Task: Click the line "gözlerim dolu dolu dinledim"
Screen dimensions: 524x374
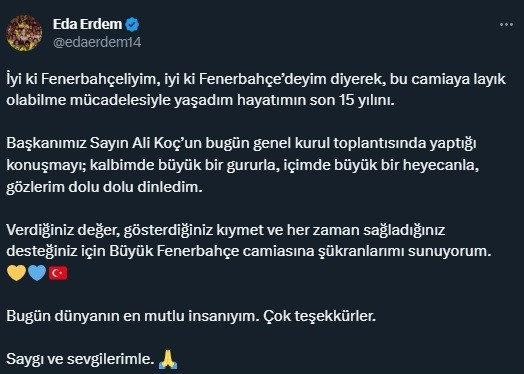Action: [x=104, y=187]
